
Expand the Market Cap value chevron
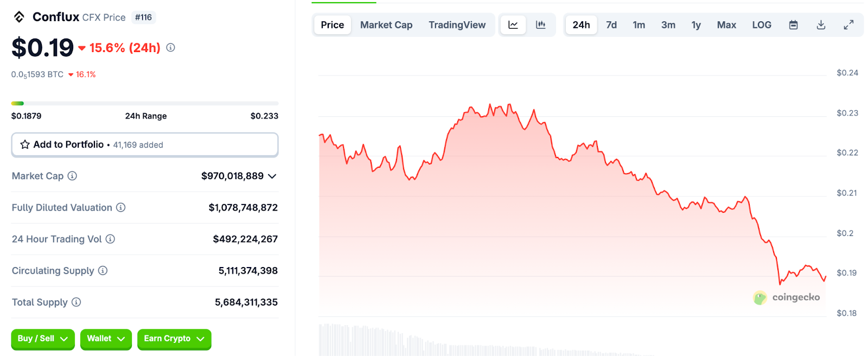coord(272,176)
